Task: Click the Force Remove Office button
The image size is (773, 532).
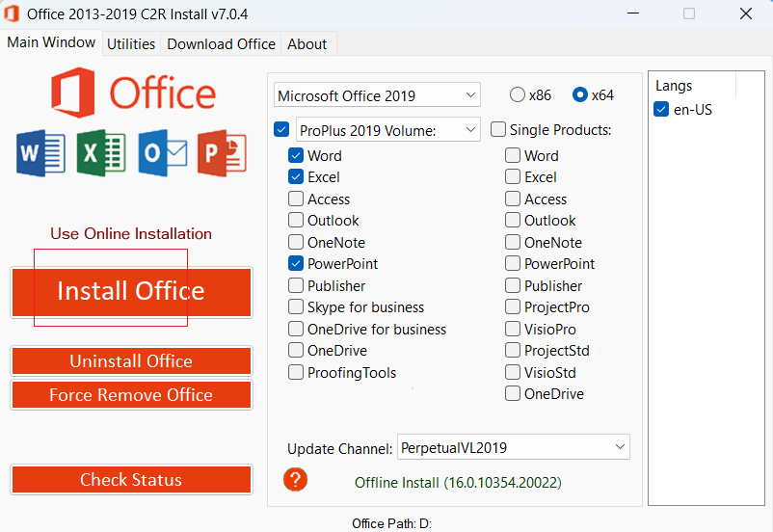Action: [131, 395]
